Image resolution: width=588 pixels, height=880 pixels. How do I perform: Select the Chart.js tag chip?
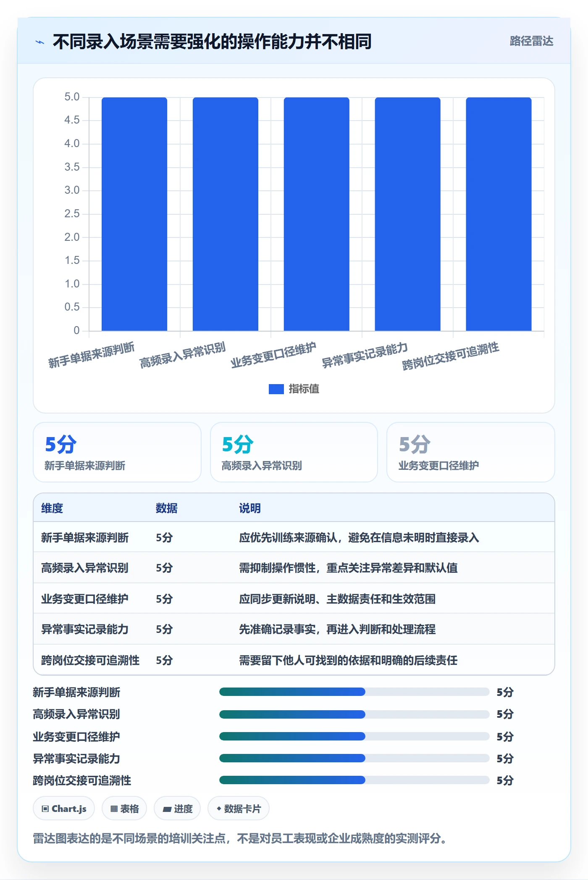(x=64, y=808)
